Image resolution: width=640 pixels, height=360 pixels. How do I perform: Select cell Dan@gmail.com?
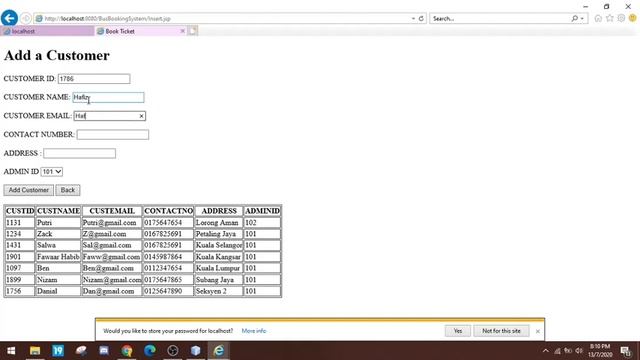coord(112,291)
